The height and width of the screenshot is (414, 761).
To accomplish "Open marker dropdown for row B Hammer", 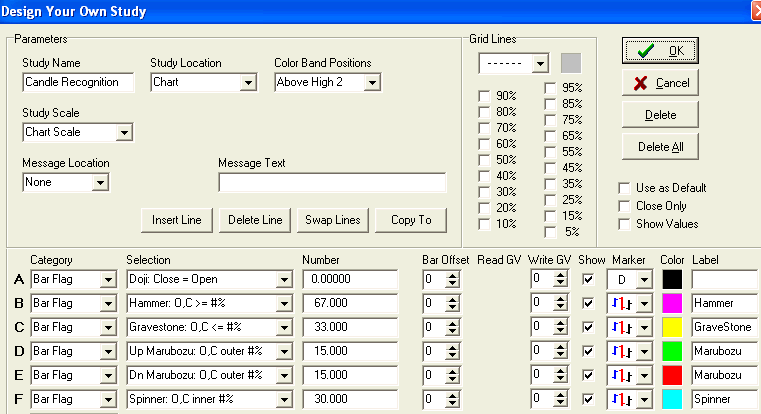I will tap(645, 303).
